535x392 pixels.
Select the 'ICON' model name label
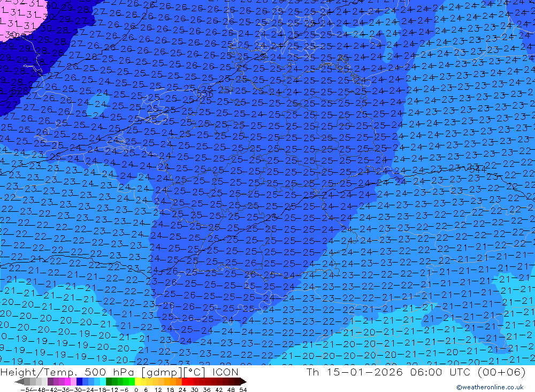pos(225,372)
